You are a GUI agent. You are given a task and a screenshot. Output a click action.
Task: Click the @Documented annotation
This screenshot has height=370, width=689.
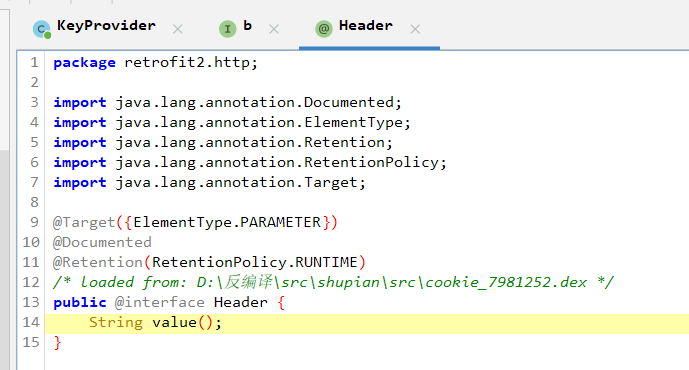tap(102, 242)
